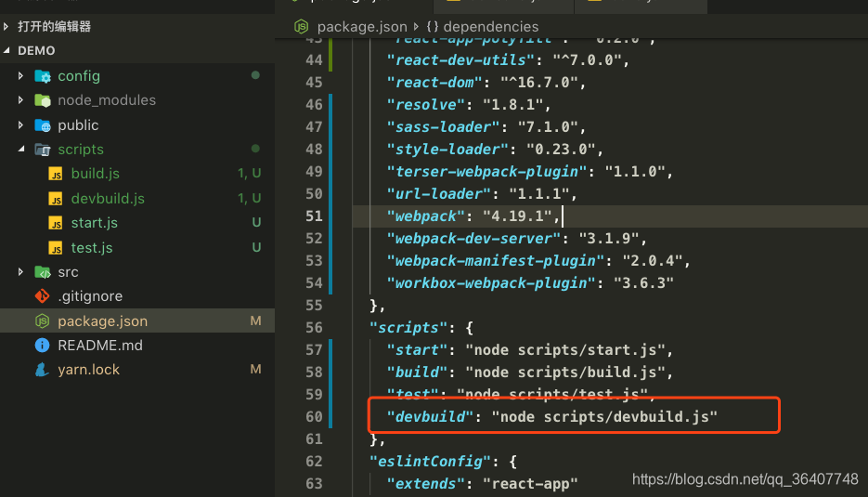The image size is (868, 497).
Task: Click the JS icon of devbuild.js
Action: (56, 199)
